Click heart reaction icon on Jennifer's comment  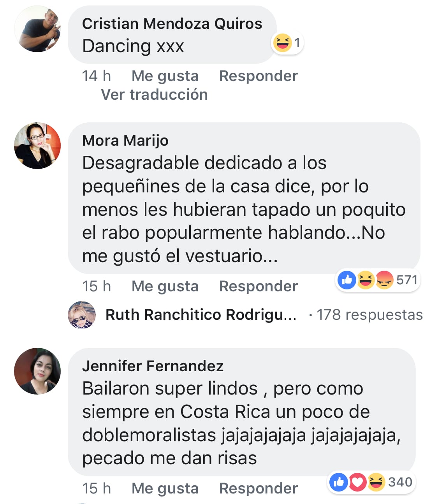tap(357, 482)
